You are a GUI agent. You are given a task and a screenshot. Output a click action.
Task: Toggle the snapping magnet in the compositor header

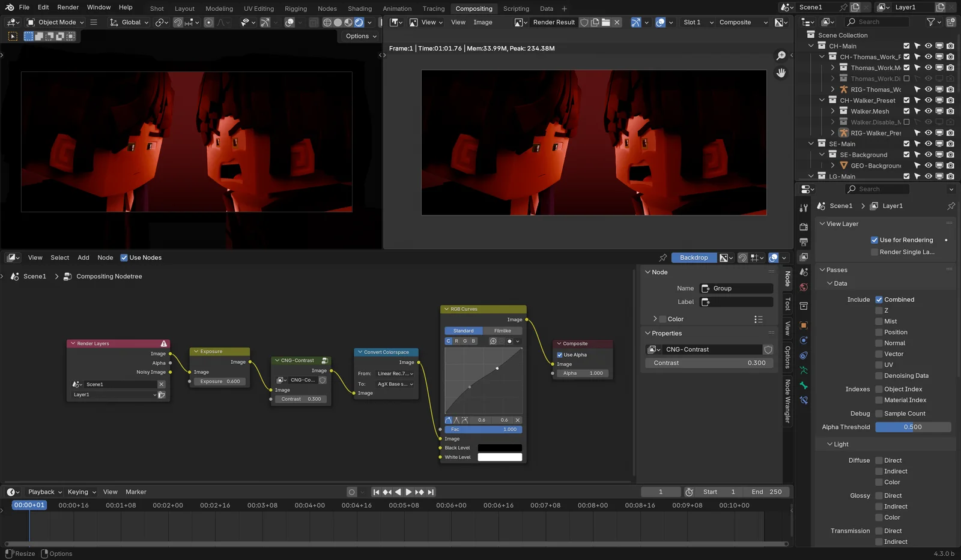click(x=743, y=257)
